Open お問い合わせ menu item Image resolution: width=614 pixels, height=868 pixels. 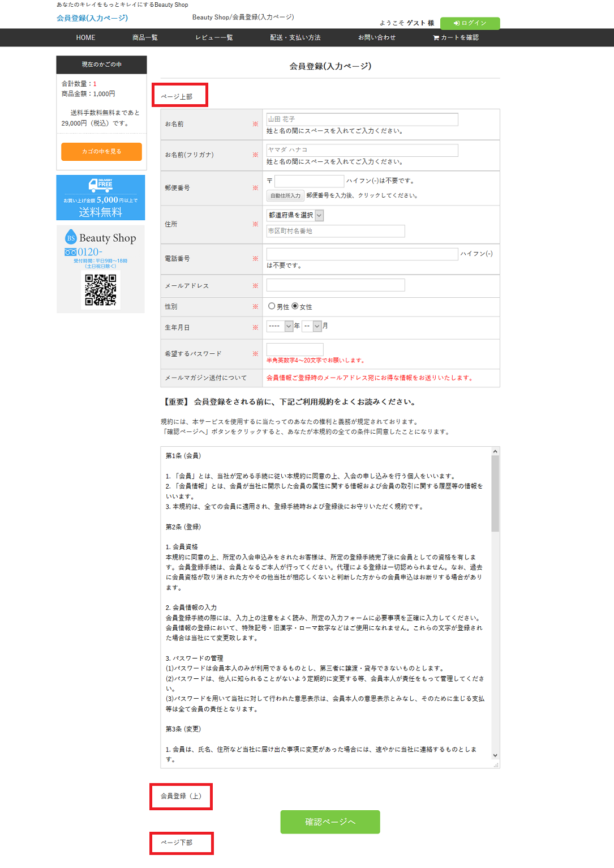pos(377,38)
